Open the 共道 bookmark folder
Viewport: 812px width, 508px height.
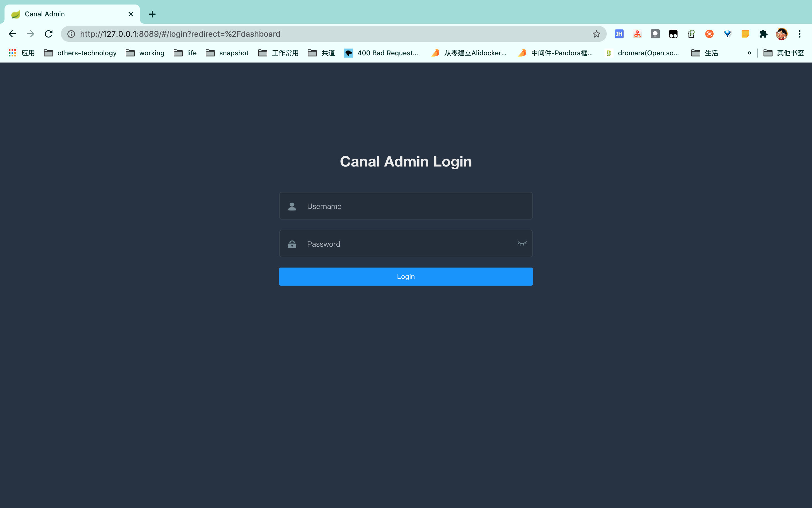coord(321,53)
